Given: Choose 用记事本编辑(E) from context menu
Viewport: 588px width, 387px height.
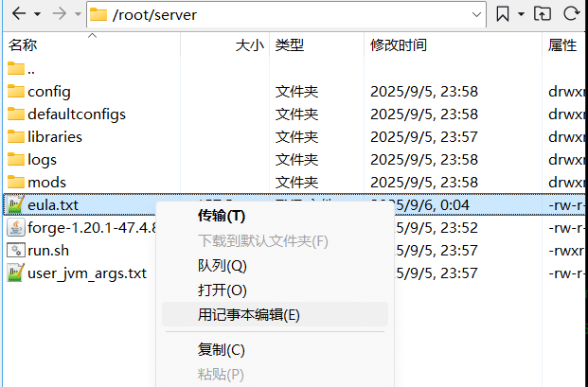Looking at the screenshot, I should point(248,315).
